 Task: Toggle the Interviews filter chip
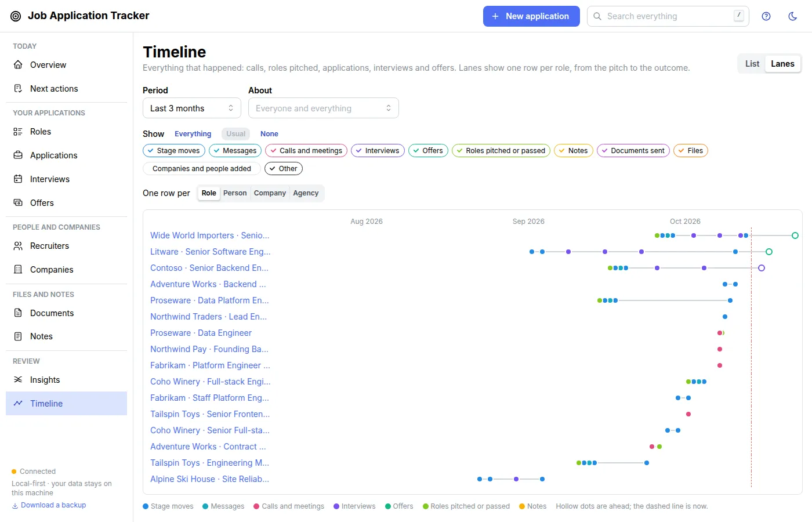[378, 151]
